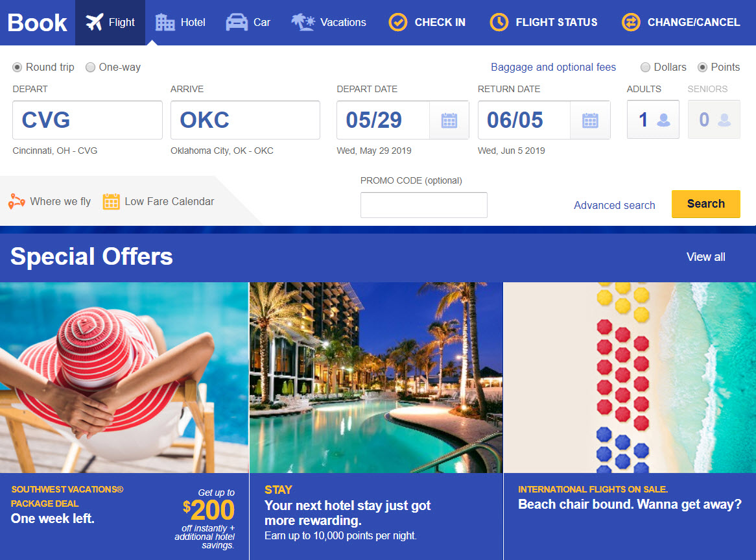
Task: Click the Check In checkmark icon
Action: click(397, 22)
